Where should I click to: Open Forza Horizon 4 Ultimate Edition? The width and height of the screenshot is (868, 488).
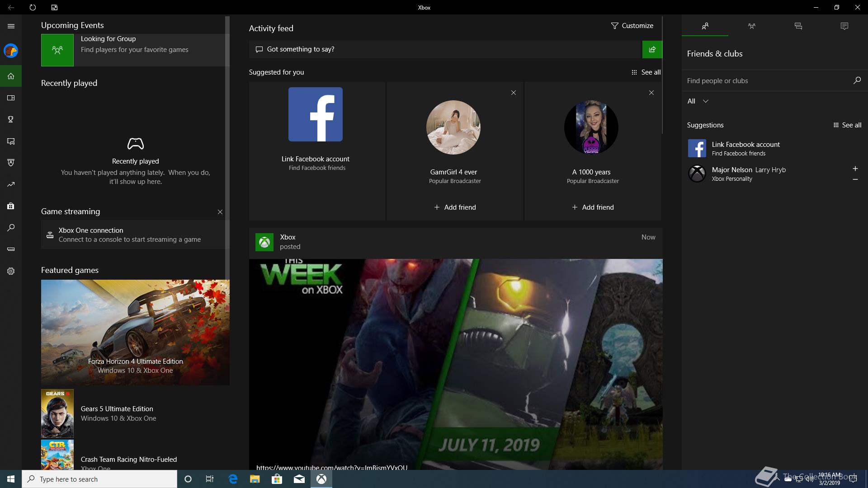tap(135, 333)
